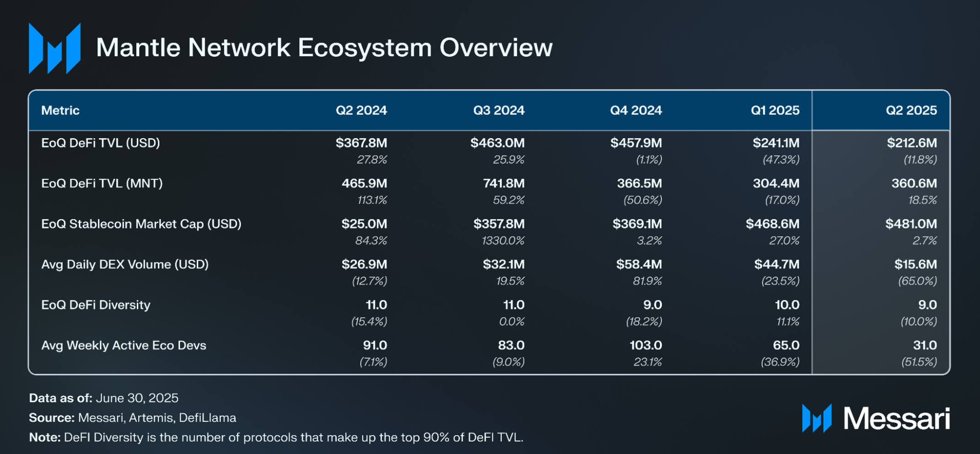Click the Source: Messari, Artemis, DefiLlama line

[x=133, y=418]
